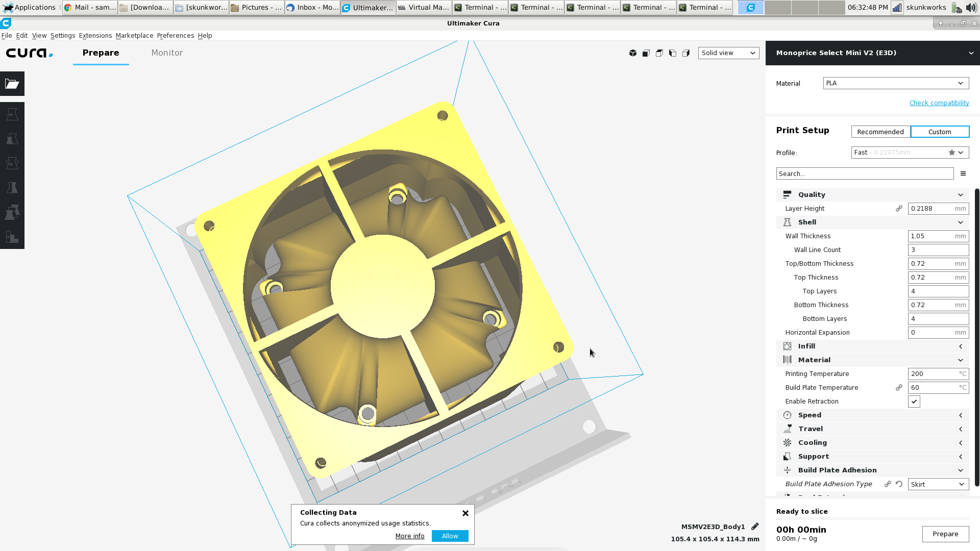Expand the Travel settings section

click(873, 429)
